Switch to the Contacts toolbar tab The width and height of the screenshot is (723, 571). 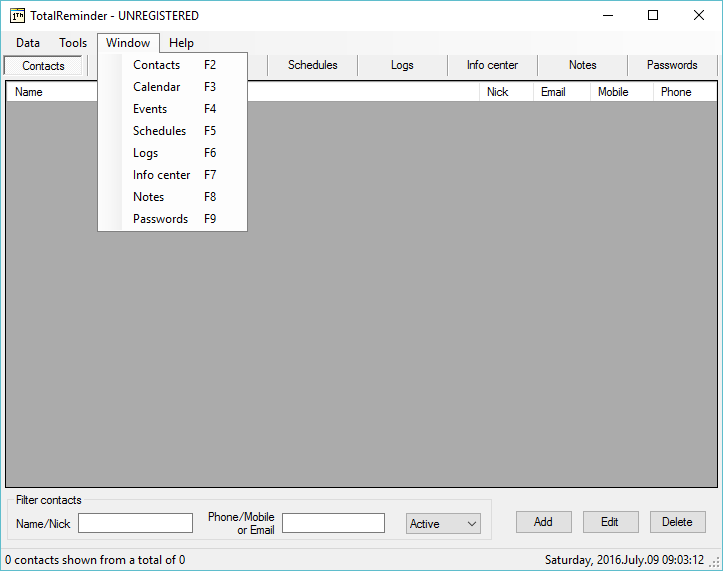pos(43,65)
